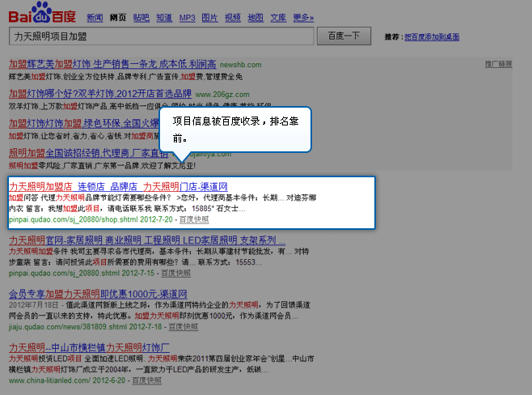Open 百度快照 for sj_20880.shtml 2012-7-15 result
This screenshot has width=532, height=395.
pyautogui.click(x=175, y=274)
